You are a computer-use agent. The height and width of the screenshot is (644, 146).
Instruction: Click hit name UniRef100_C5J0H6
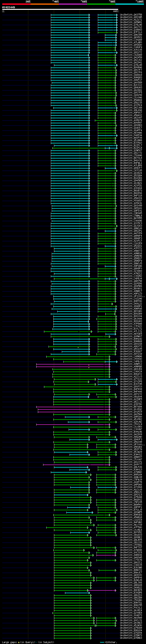tap(131, 98)
